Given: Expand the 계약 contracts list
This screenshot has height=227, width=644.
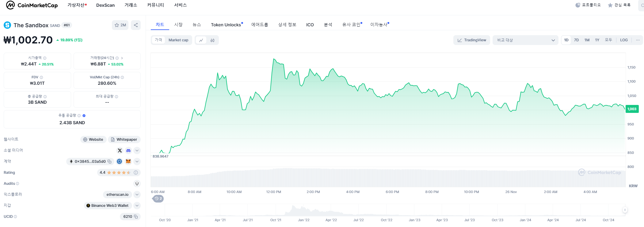Looking at the screenshot, I should pos(137,162).
